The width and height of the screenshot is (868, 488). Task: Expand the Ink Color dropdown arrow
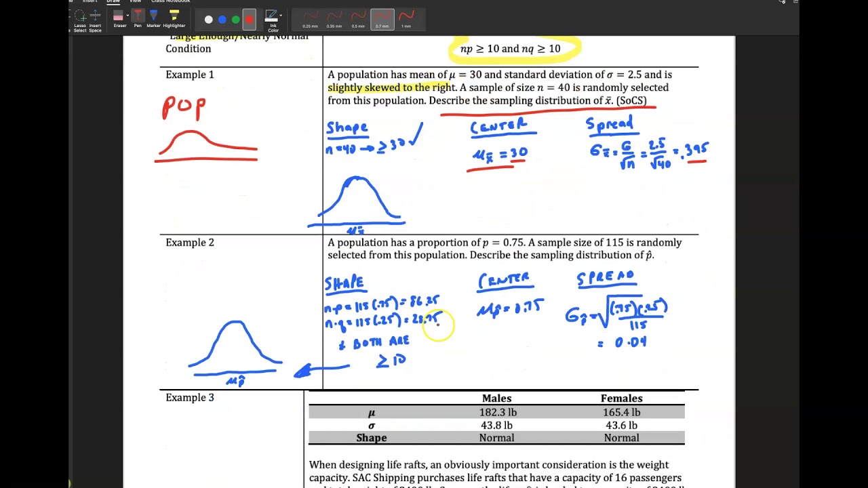(x=281, y=16)
